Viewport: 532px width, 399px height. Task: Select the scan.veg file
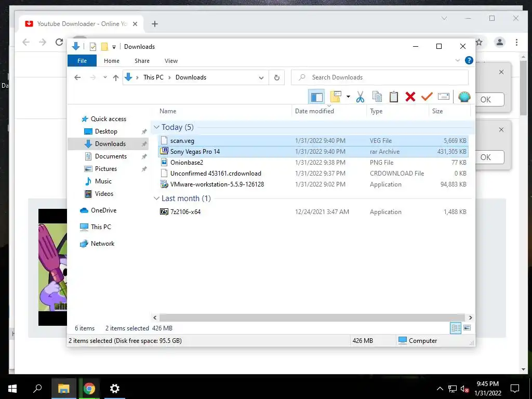coord(313,140)
